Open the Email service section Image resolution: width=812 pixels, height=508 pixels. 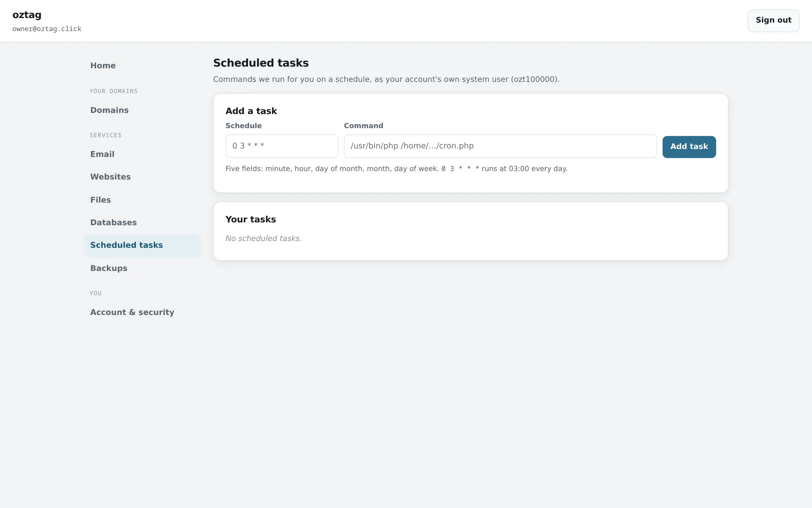[142, 154]
